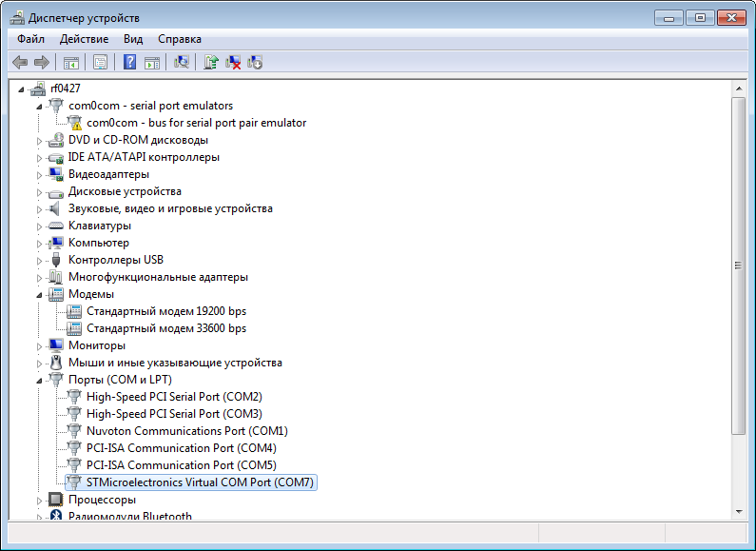The height and width of the screenshot is (551, 756).
Task: Click the Disable device toolbar icon
Action: (x=255, y=62)
